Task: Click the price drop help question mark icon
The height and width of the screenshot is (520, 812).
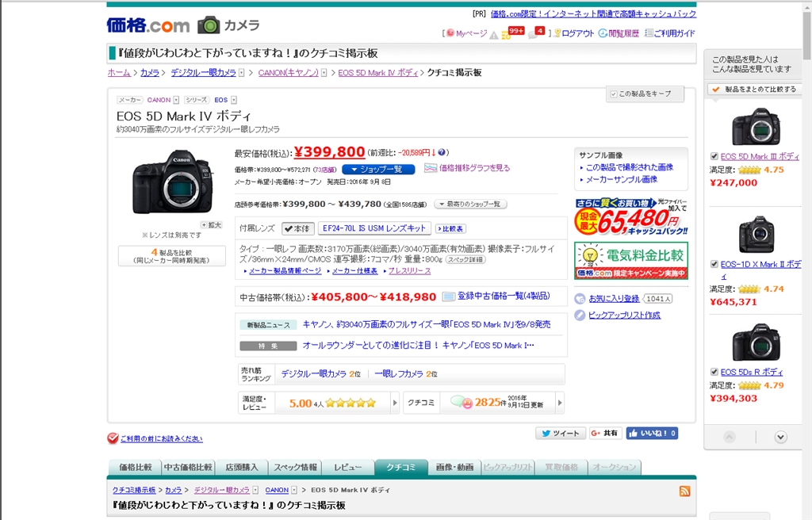Action: 442,152
